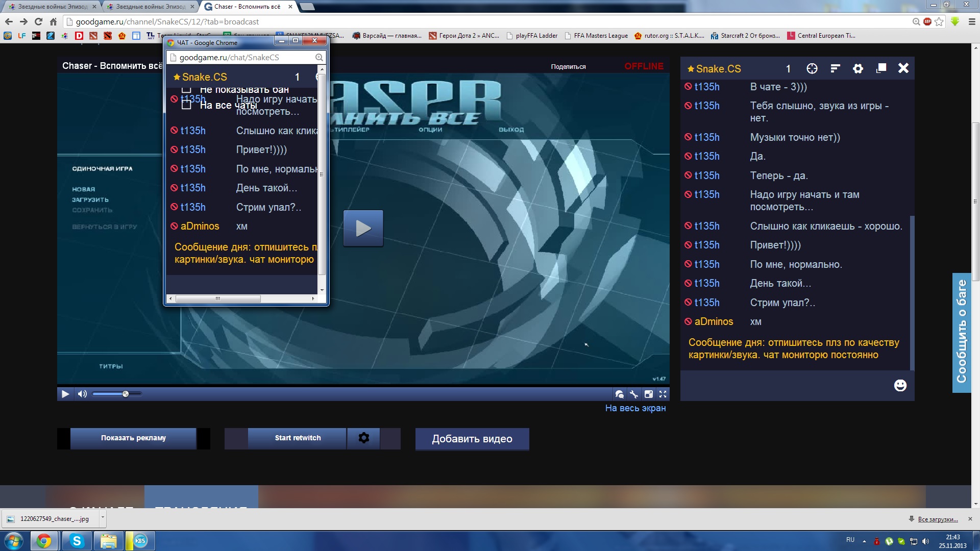Click ban icon next to aDminos in popup chat
Screen dimensions: 980x551
point(174,226)
